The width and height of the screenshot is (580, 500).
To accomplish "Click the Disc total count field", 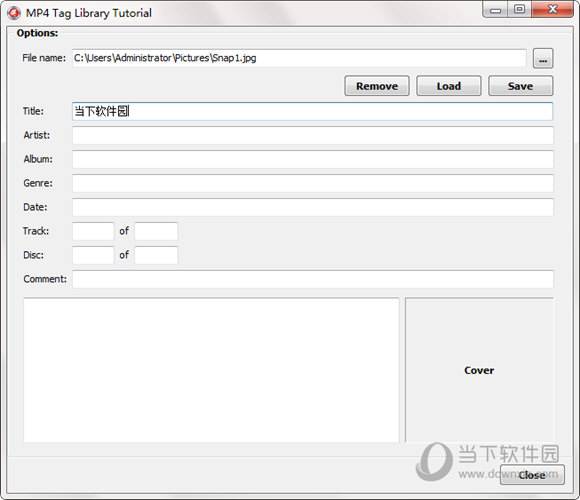I will (156, 255).
